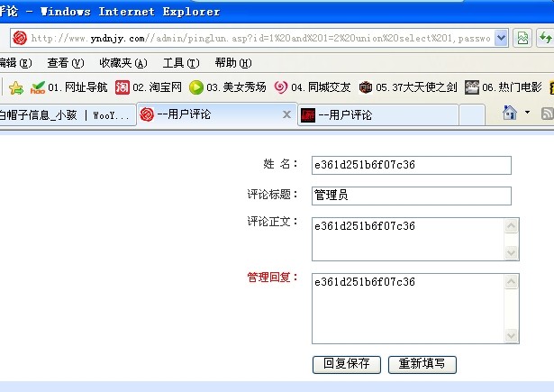Click scroll up arrow in 评论正文 box
This screenshot has height=392, width=554.
click(512, 225)
